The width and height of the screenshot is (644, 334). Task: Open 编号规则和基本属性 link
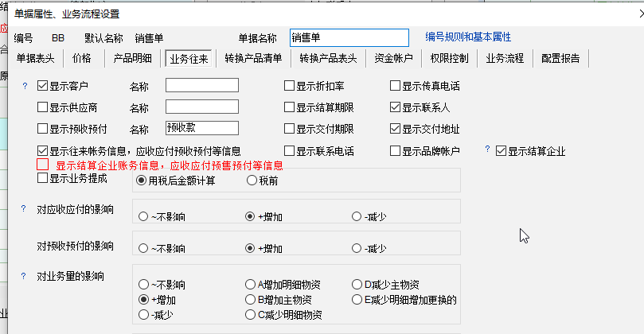pos(468,37)
